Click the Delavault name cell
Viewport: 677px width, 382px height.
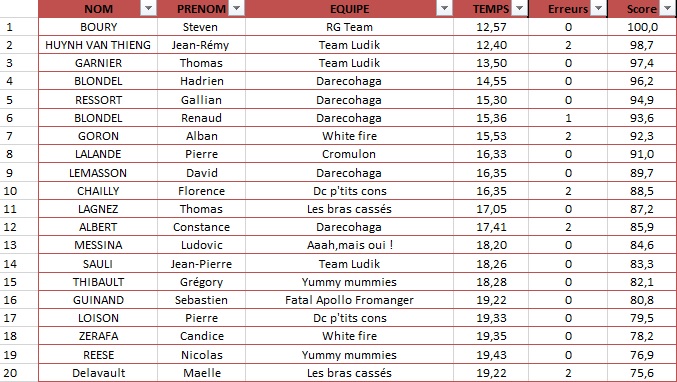pos(98,373)
